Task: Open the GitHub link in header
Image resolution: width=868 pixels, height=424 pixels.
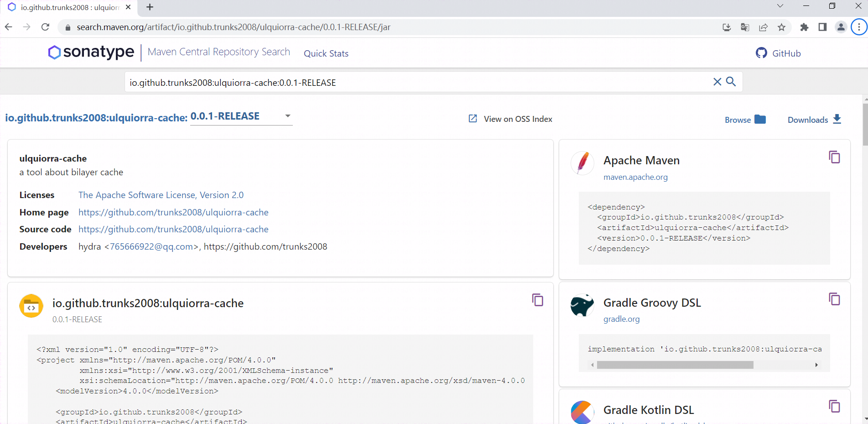Action: click(778, 53)
